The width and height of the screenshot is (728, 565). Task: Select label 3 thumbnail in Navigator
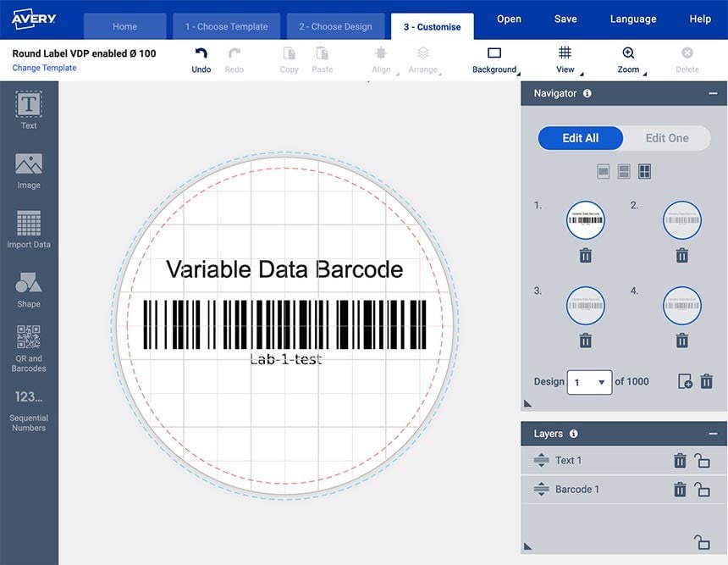coord(586,305)
